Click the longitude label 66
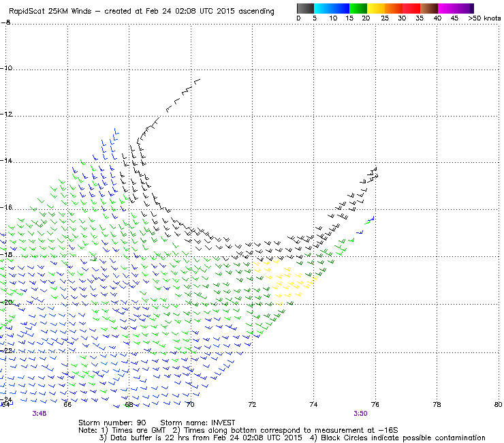This screenshot has height=443, width=504. pos(67,404)
